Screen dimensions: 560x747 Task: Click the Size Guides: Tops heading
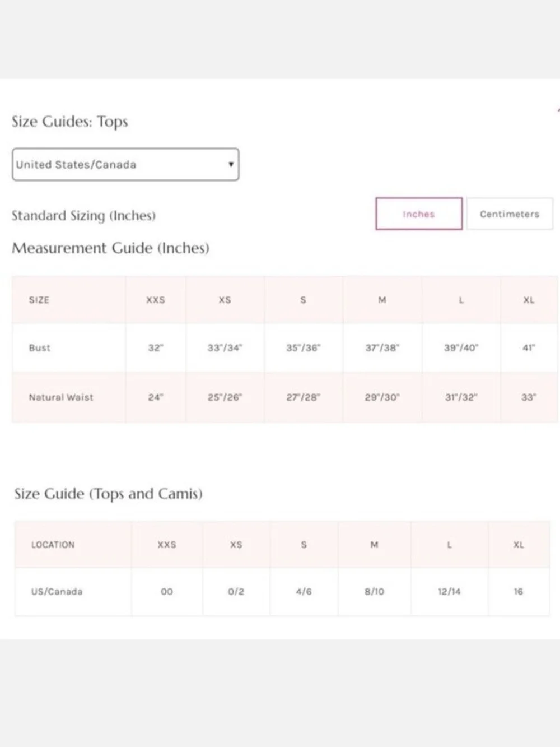(x=70, y=122)
